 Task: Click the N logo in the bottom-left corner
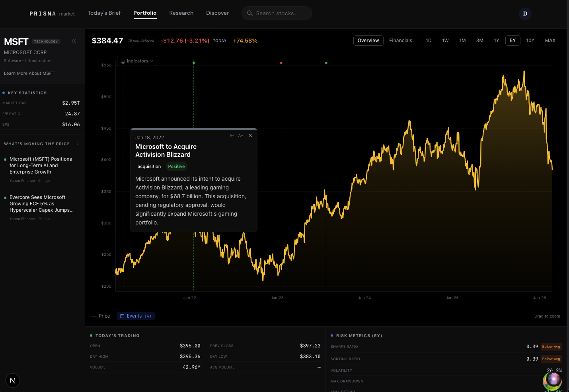click(x=12, y=380)
